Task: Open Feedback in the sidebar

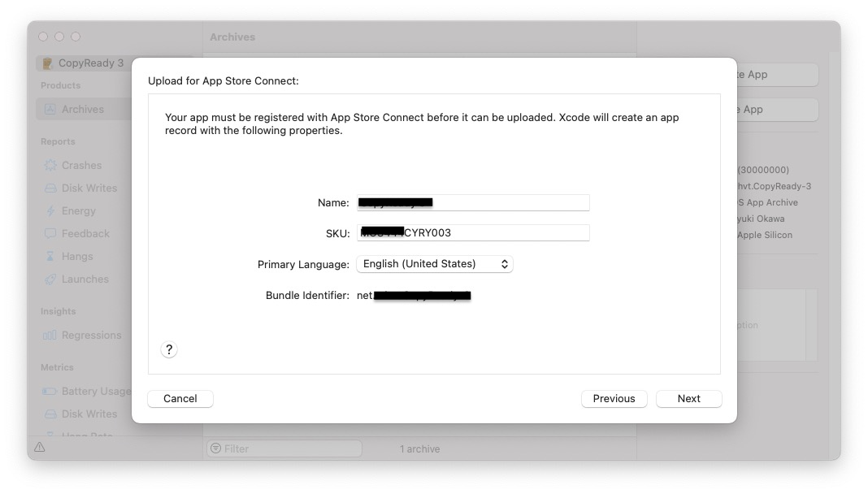Action: [x=85, y=233]
